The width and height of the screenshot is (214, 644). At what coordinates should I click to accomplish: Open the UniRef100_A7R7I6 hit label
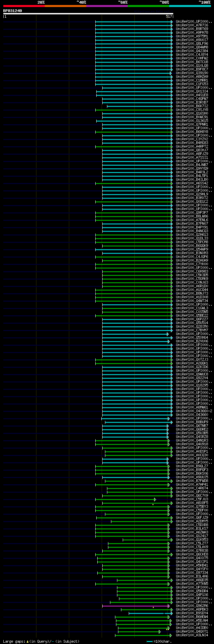point(192,25)
